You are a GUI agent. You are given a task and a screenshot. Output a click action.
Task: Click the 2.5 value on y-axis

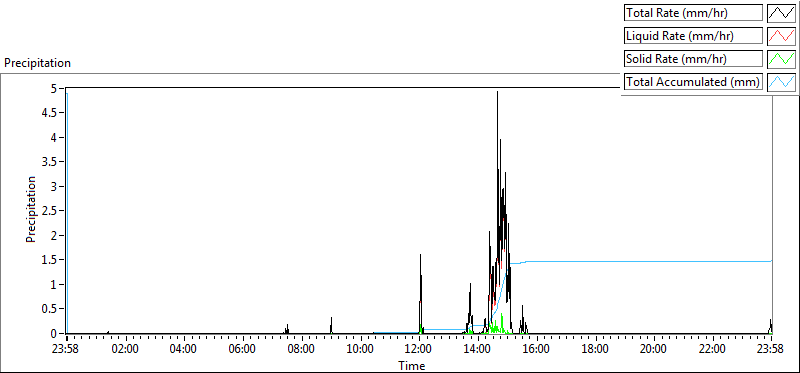pyautogui.click(x=54, y=211)
